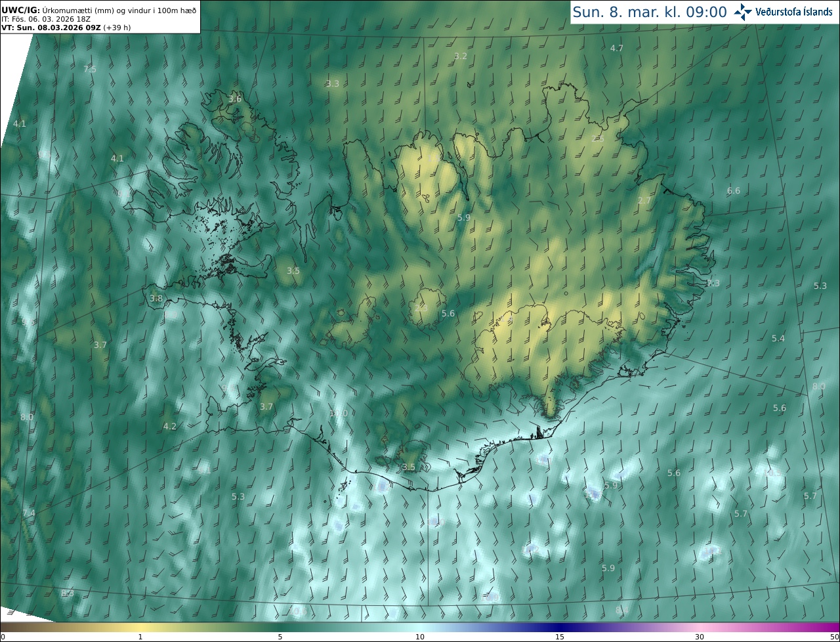Click the 2.7 value on the map

pyautogui.click(x=644, y=200)
